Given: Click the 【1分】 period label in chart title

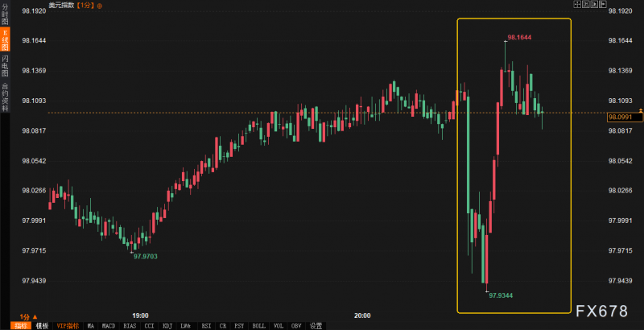Looking at the screenshot, I should pos(85,6).
